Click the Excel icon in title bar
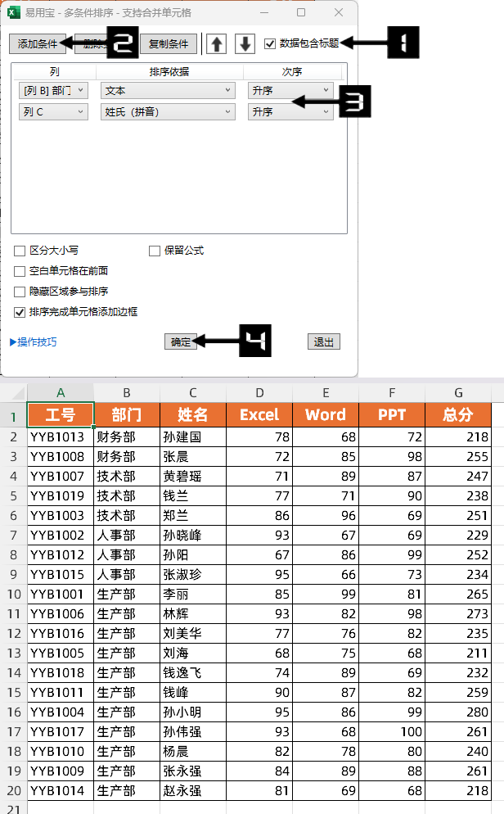The width and height of the screenshot is (504, 814). (14, 12)
